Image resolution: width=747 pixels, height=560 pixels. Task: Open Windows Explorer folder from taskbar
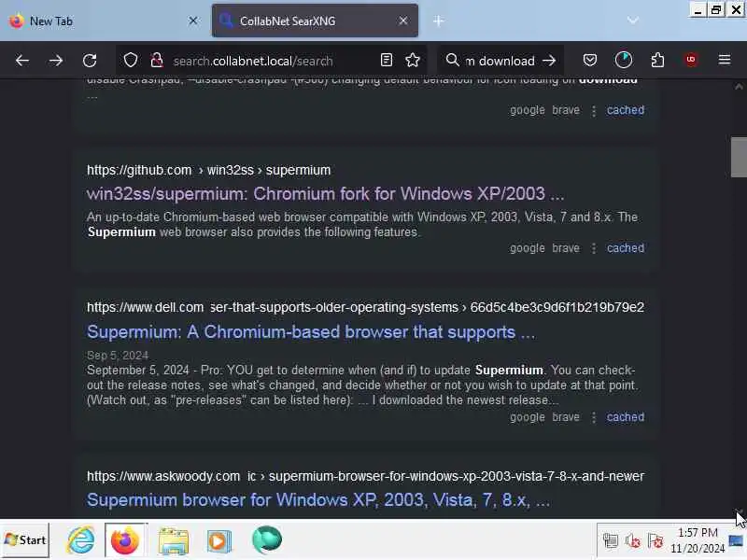(x=174, y=541)
